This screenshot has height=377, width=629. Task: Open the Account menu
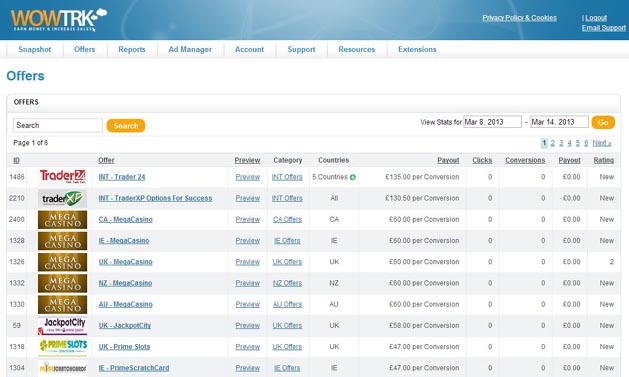point(249,49)
